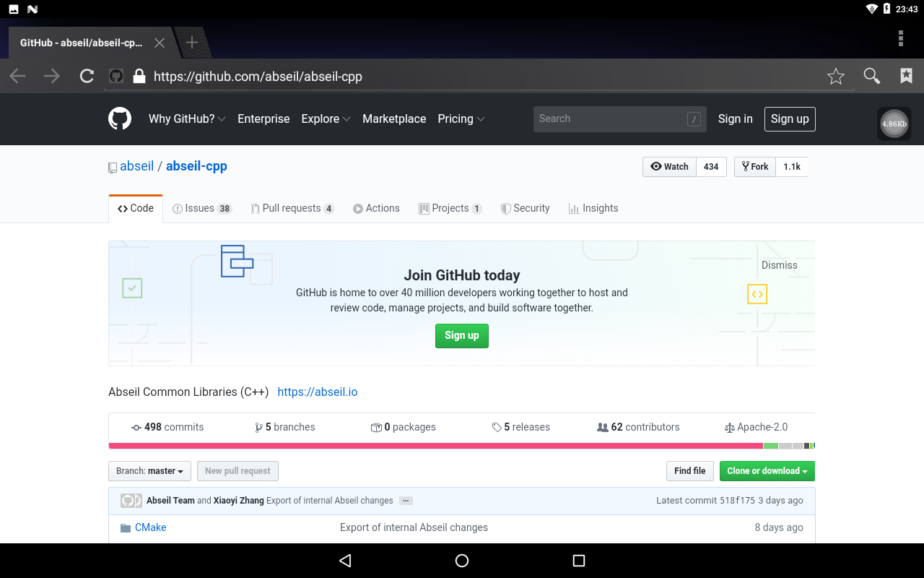This screenshot has height=578, width=924.
Task: Click the header Sign up button
Action: click(x=790, y=118)
